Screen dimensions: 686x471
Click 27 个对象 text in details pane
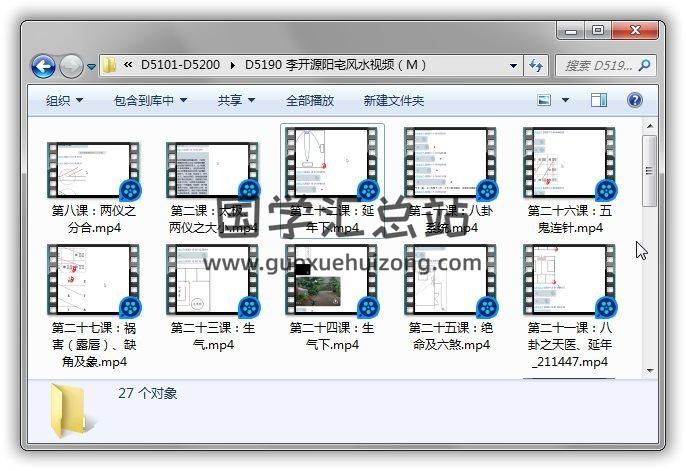(x=147, y=393)
